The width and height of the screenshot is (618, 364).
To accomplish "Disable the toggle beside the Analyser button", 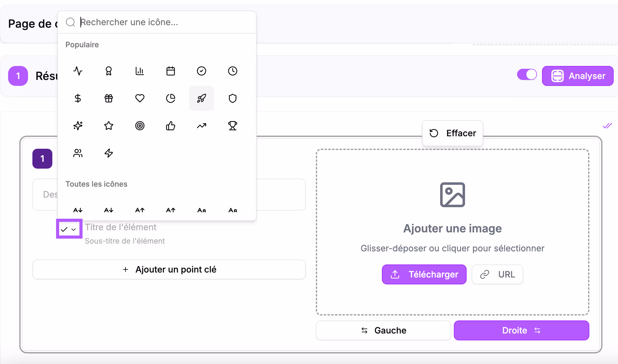I will click(527, 75).
